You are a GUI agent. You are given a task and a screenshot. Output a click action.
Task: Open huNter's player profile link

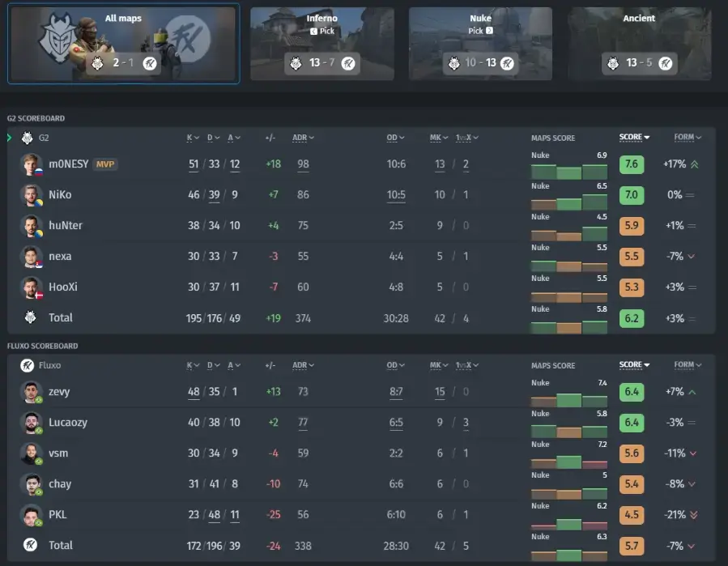click(x=66, y=226)
